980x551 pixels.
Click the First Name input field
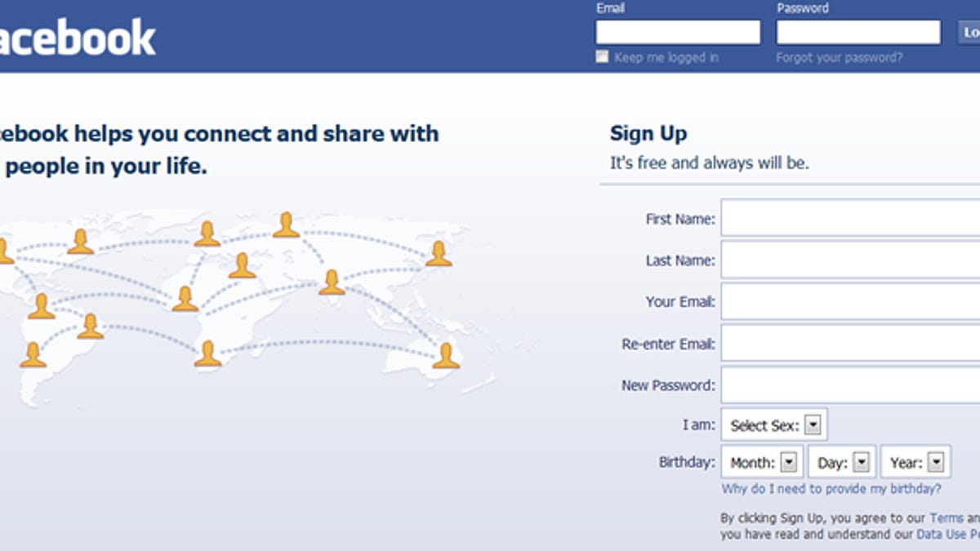pyautogui.click(x=850, y=219)
